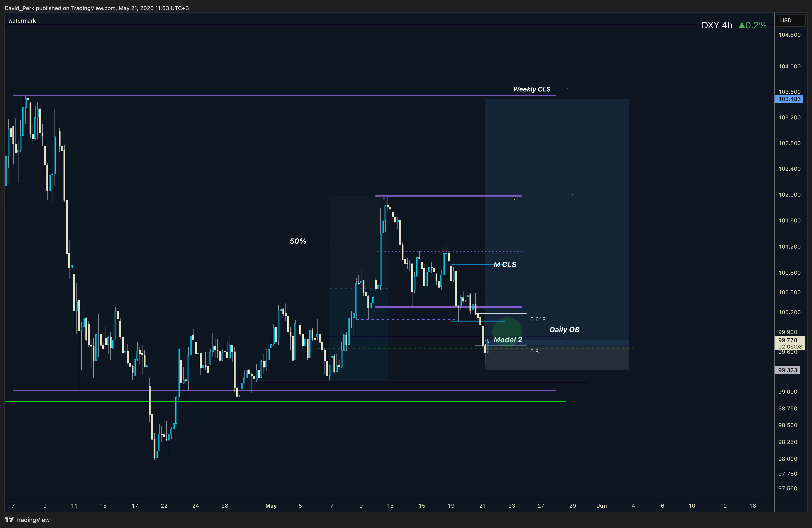The image size is (812, 528).
Task: Click the TradingView logo at bottom left
Action: pyautogui.click(x=27, y=520)
